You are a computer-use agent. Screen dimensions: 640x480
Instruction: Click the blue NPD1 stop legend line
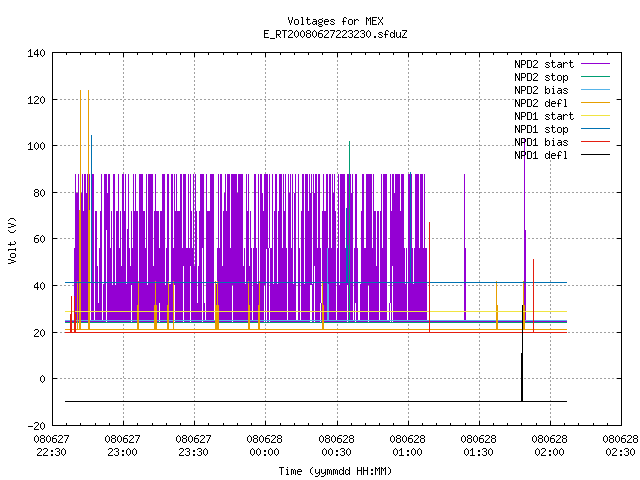pos(595,129)
